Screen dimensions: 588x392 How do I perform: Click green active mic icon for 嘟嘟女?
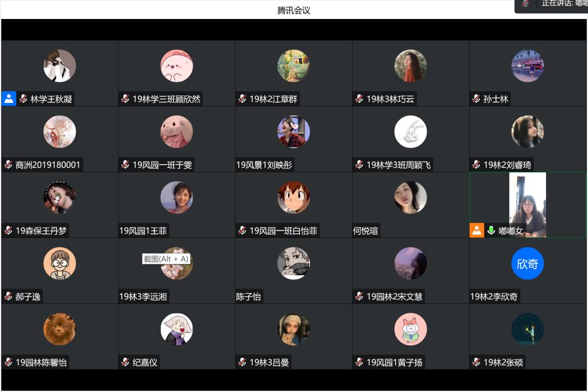[491, 230]
